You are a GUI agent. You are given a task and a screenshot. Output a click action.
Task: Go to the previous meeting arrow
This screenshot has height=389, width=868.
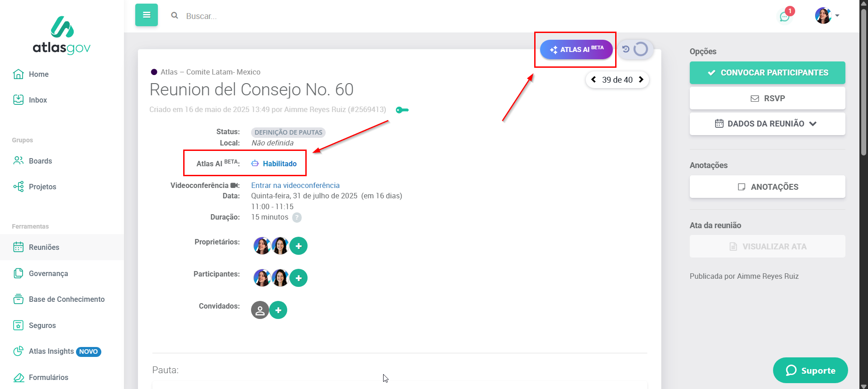point(593,80)
